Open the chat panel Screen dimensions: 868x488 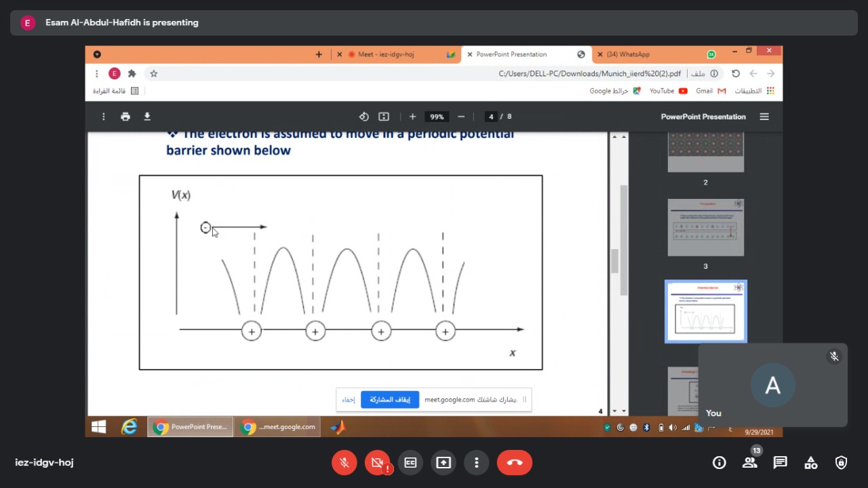[781, 463]
